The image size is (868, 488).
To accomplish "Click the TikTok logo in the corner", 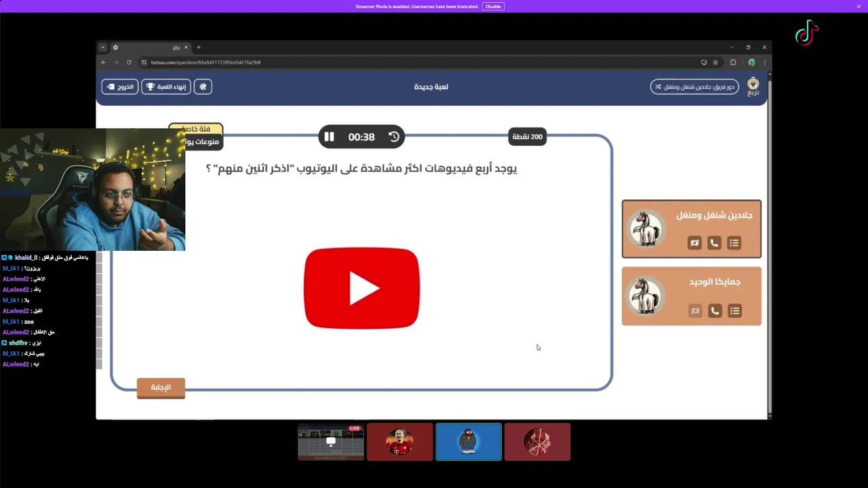I will point(807,33).
